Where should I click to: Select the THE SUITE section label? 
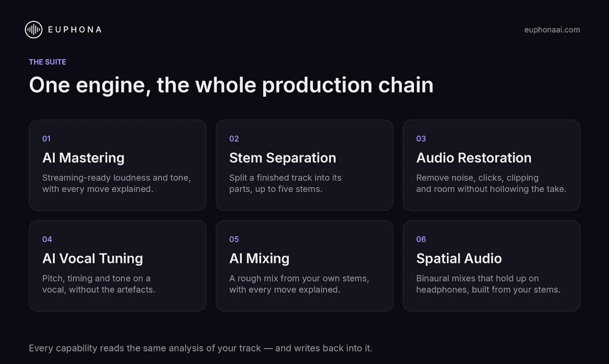point(48,62)
